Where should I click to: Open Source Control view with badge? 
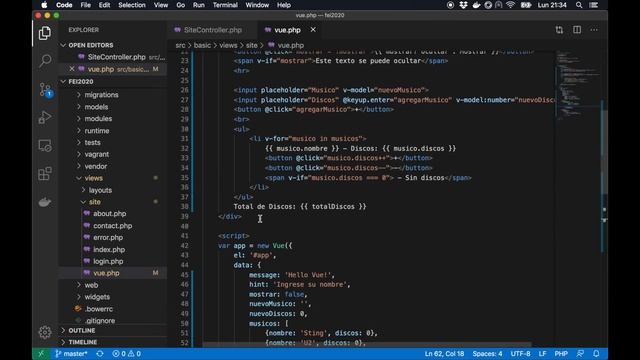coord(45,89)
